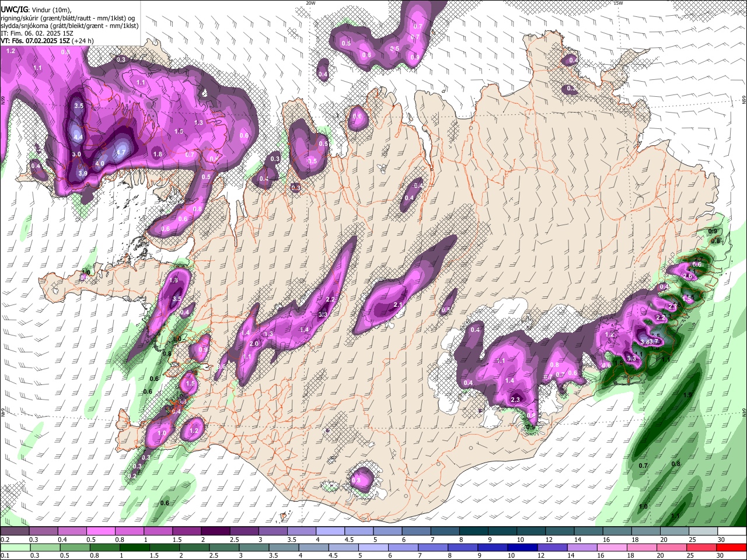Click the 'UWC/IG: Vindur (10m)' title line
The width and height of the screenshot is (747, 560).
tap(36, 10)
